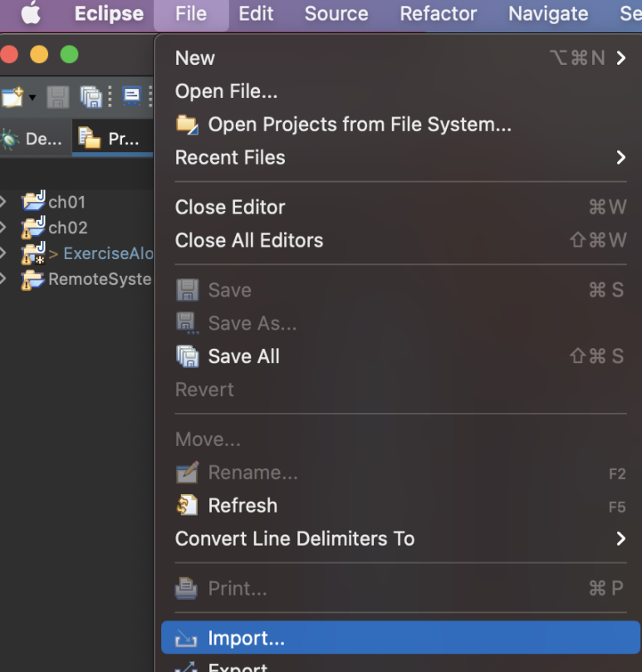Click the Save toolbar icon
Viewport: 642px width, 672px height.
(58, 97)
